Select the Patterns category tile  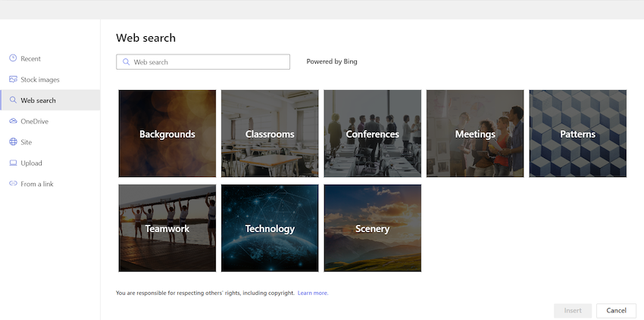[x=578, y=134]
